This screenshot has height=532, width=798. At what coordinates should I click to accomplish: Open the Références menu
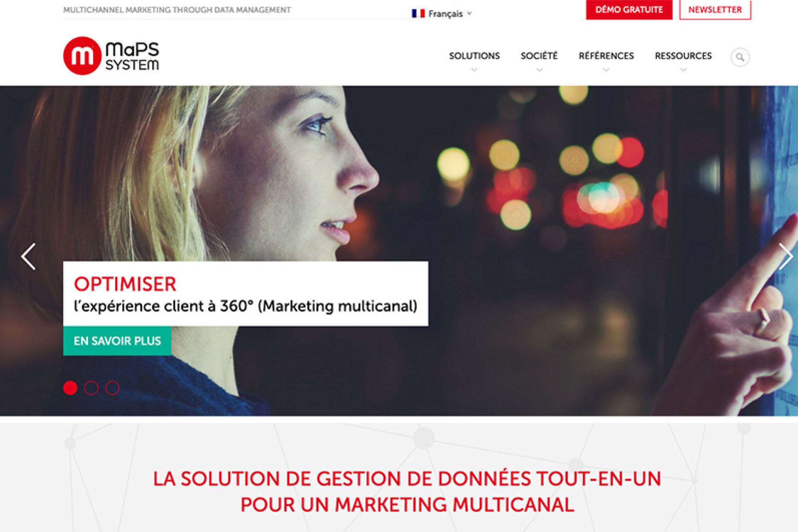(606, 56)
